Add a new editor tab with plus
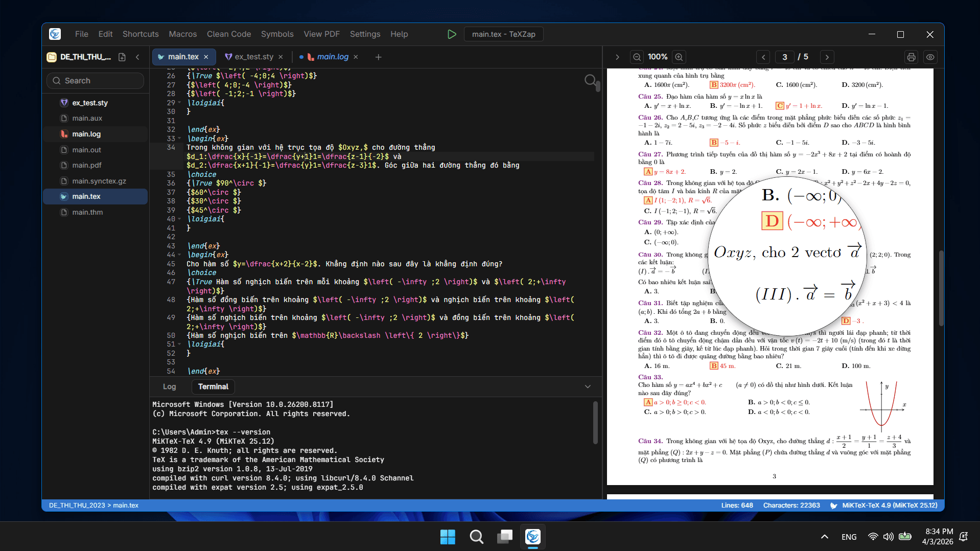Screen dimensions: 980x551 378,57
